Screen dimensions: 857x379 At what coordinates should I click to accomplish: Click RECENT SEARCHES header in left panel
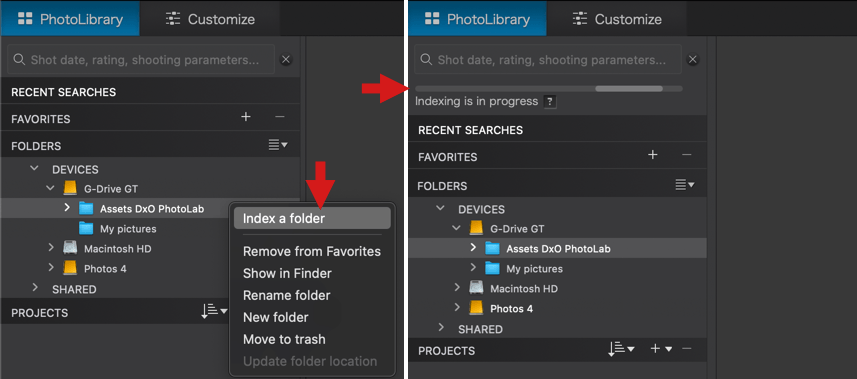pyautogui.click(x=150, y=92)
